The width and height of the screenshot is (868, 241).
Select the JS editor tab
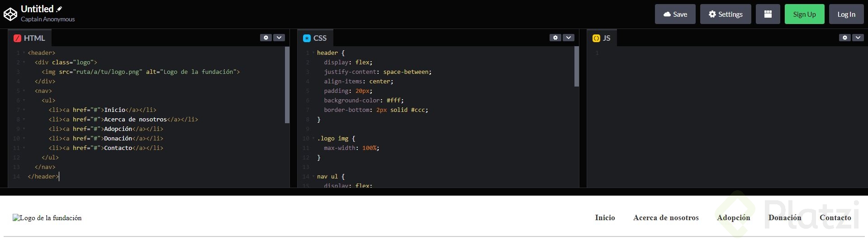pos(602,38)
